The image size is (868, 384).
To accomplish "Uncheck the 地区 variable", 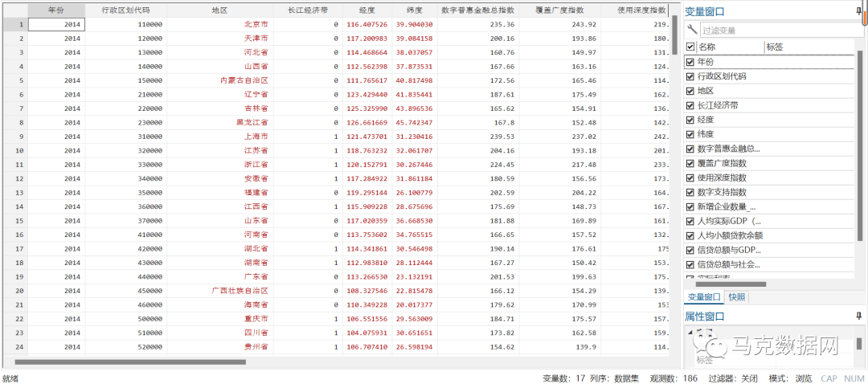I will (690, 90).
